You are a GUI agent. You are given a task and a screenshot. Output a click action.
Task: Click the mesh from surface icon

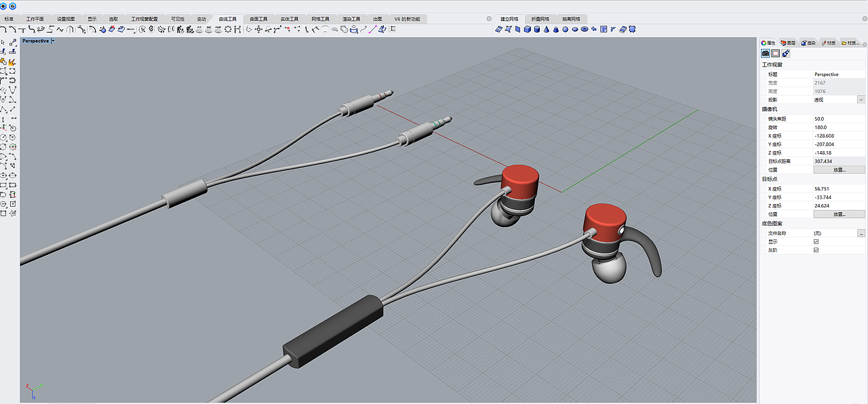point(498,29)
